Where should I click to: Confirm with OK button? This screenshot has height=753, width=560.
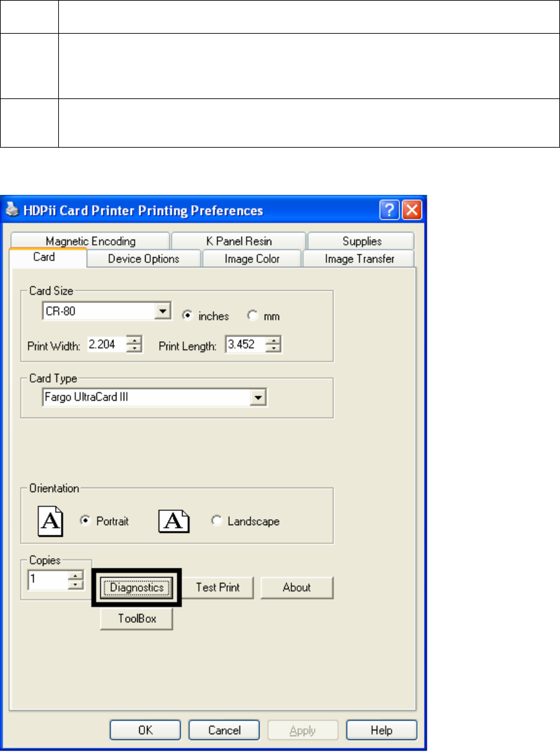point(145,730)
